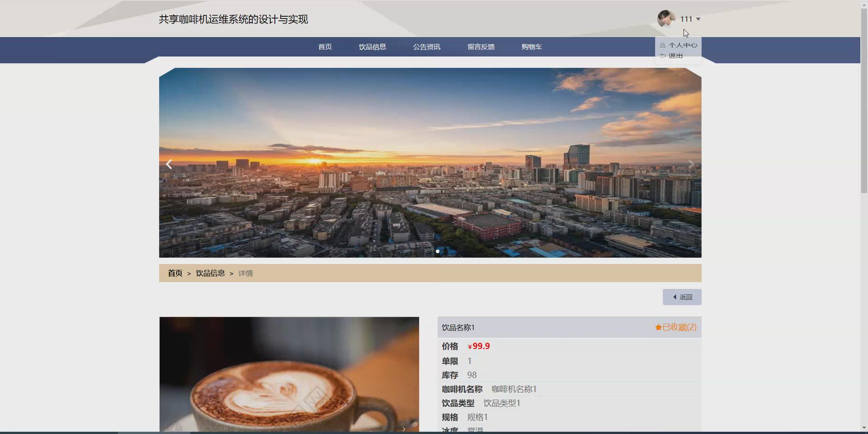Click the product image next arrow
Image resolution: width=868 pixels, height=434 pixels.
pyautogui.click(x=404, y=429)
